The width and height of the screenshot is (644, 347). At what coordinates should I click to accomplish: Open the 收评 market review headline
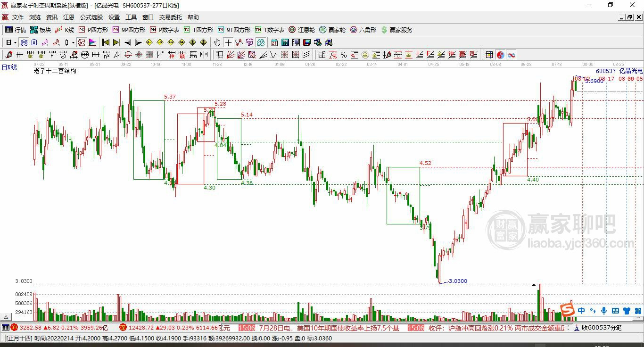(496, 328)
